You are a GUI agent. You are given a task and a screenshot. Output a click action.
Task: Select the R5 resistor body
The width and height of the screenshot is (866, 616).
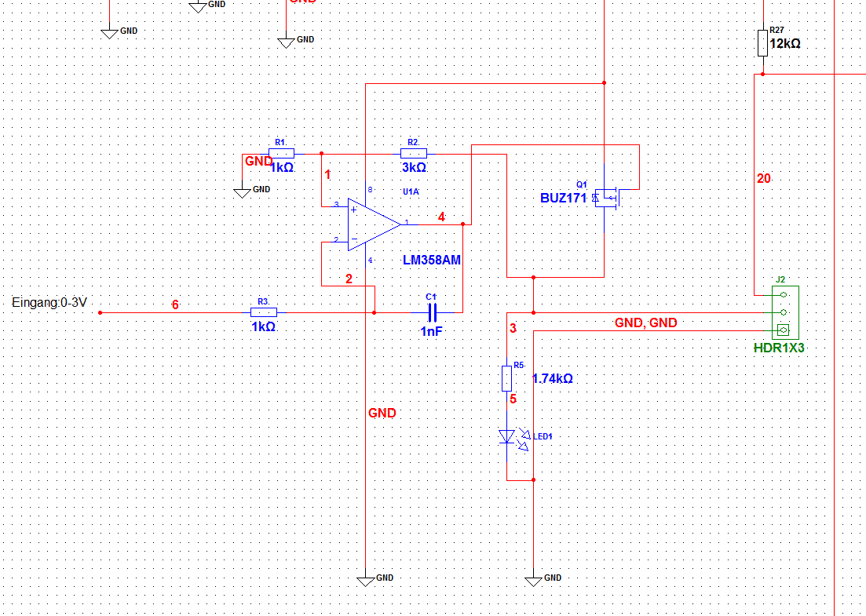[507, 378]
